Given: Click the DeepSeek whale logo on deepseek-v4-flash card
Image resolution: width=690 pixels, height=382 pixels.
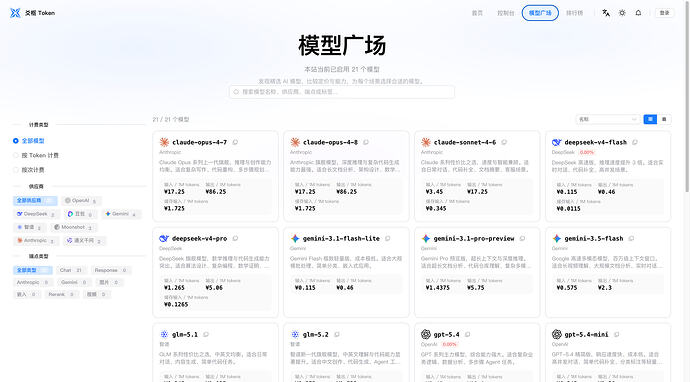Looking at the screenshot, I should click(557, 142).
